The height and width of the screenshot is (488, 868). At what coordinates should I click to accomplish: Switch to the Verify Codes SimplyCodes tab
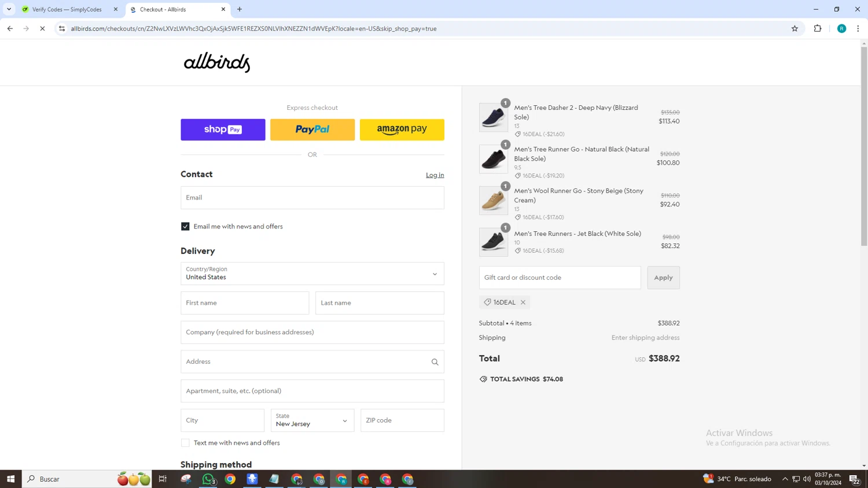click(x=67, y=9)
